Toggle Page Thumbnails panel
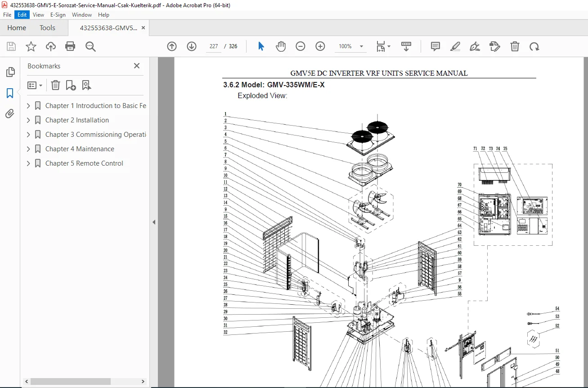This screenshot has width=588, height=388. [10, 72]
